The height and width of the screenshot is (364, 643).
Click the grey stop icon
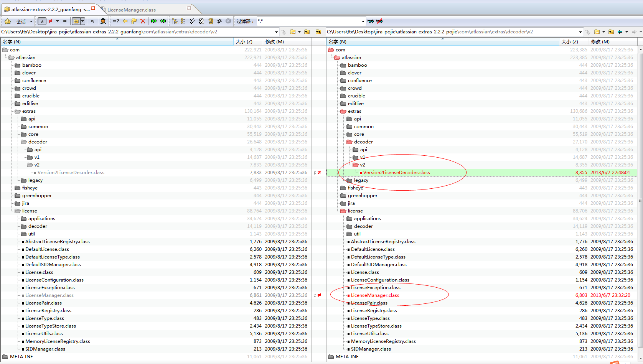tap(228, 21)
